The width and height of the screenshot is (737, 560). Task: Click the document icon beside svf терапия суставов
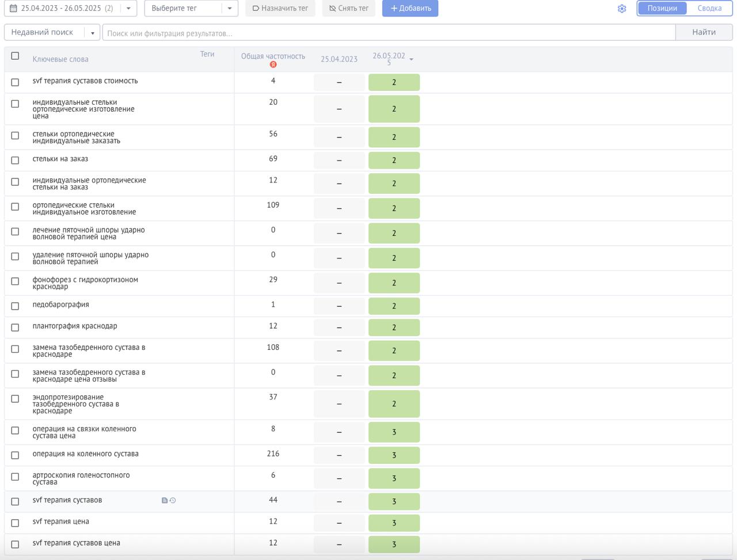tap(165, 501)
